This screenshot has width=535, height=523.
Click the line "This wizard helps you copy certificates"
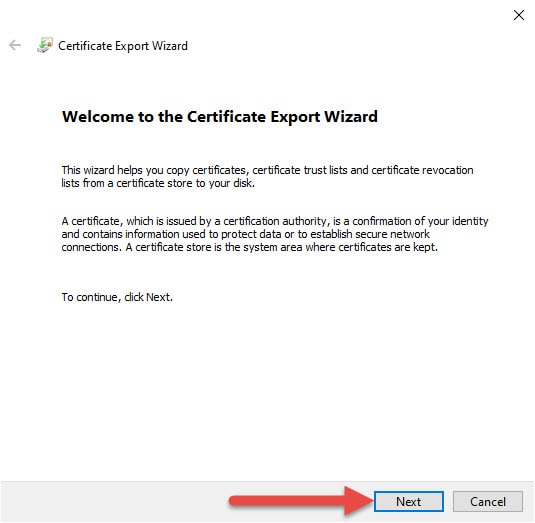click(267, 170)
